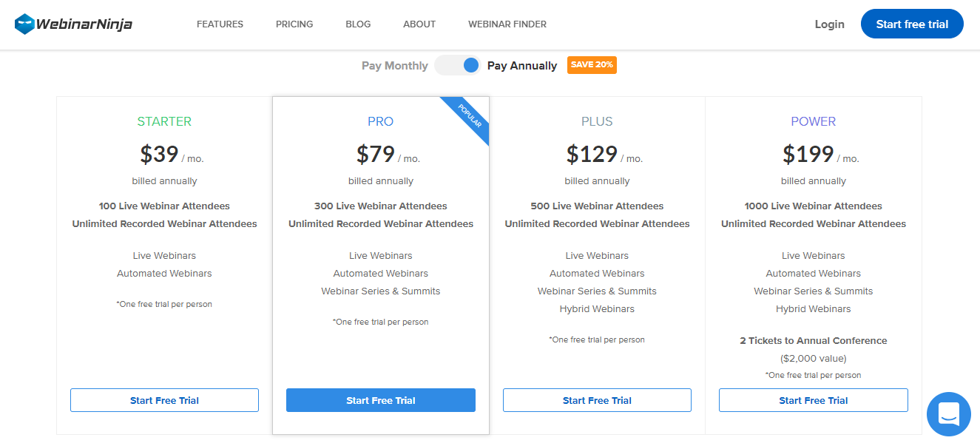The image size is (980, 446).
Task: Click the Login link
Action: (x=829, y=24)
